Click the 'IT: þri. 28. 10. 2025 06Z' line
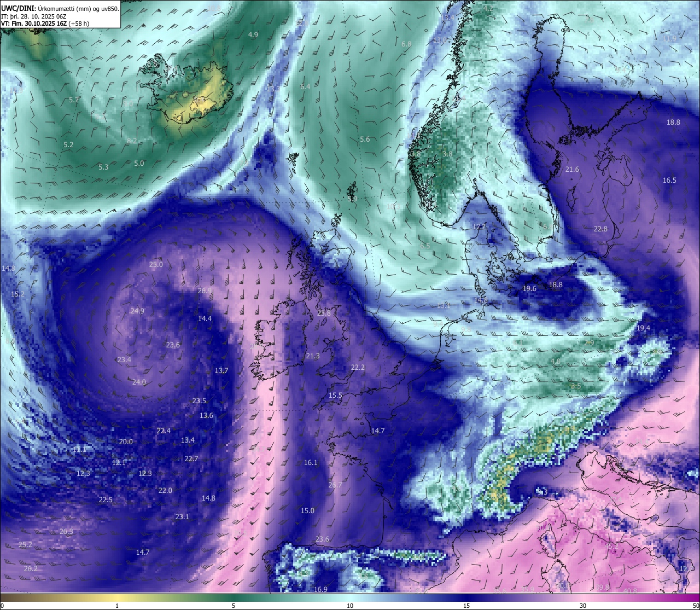The height and width of the screenshot is (610, 700). click(x=34, y=16)
